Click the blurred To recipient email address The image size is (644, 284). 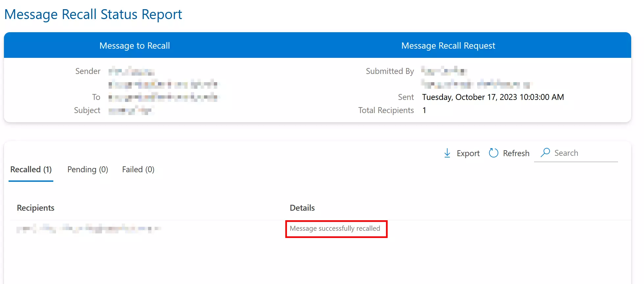(163, 97)
